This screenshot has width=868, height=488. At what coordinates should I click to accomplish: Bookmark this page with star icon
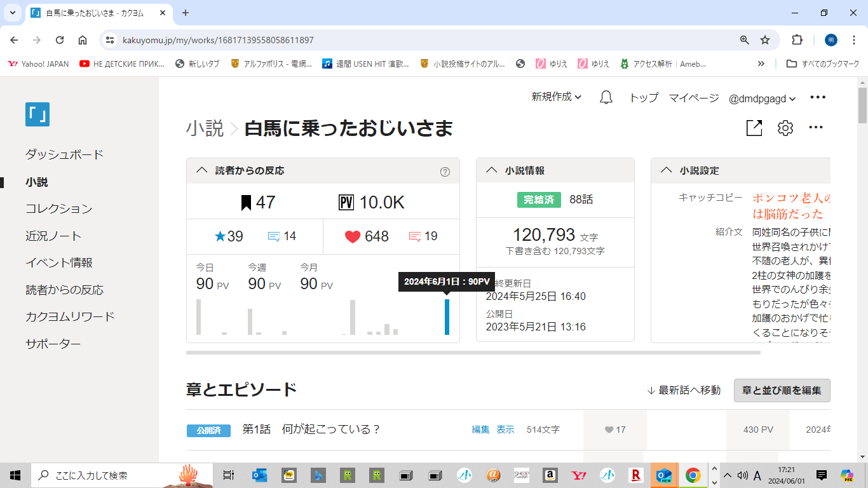(x=765, y=40)
